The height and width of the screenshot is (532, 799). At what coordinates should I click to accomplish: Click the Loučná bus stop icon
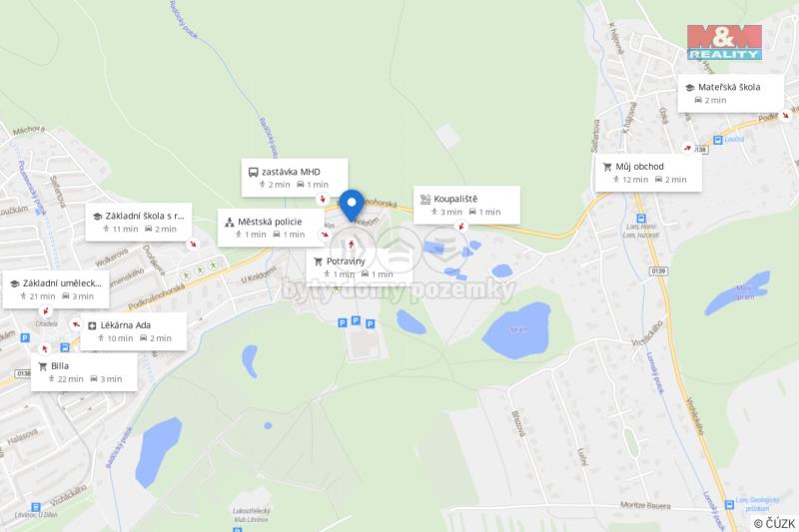(x=718, y=140)
